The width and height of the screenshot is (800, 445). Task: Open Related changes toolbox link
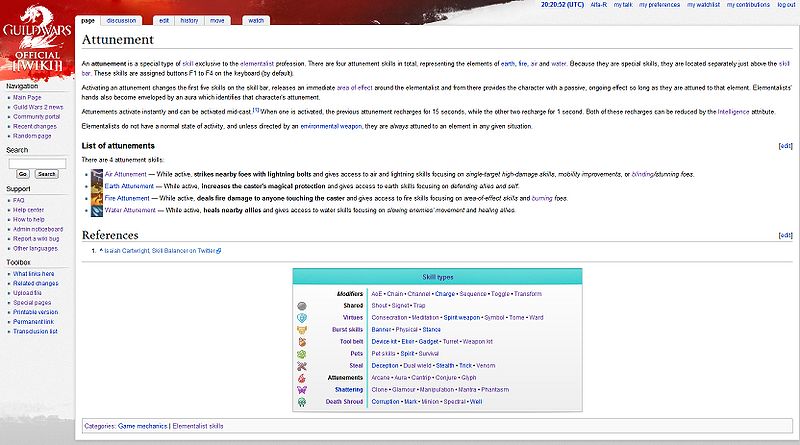point(36,284)
